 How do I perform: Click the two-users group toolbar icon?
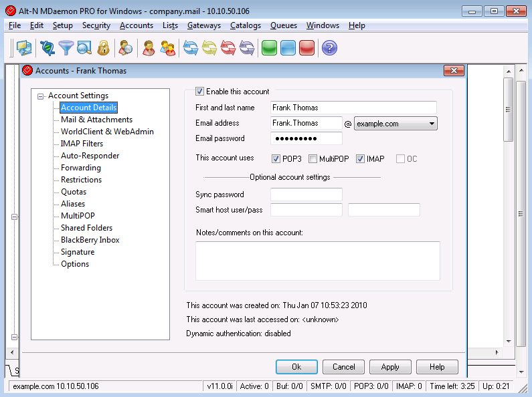(x=167, y=48)
